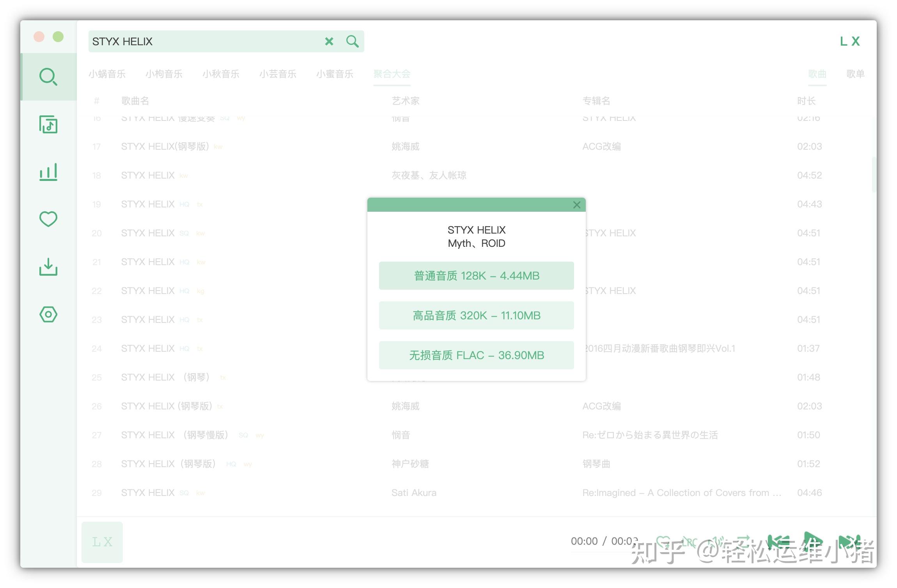Toggle desktop lyrics LRC icon
Screen dimensions: 897x588
690,542
